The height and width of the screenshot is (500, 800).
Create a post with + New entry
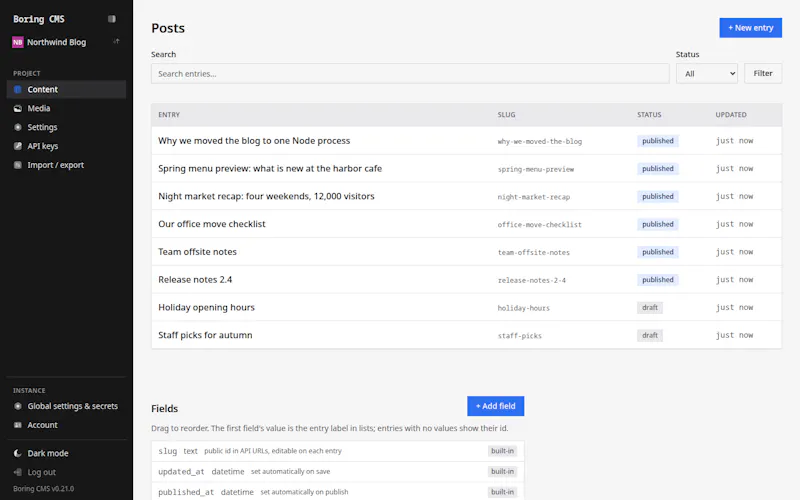coord(751,28)
